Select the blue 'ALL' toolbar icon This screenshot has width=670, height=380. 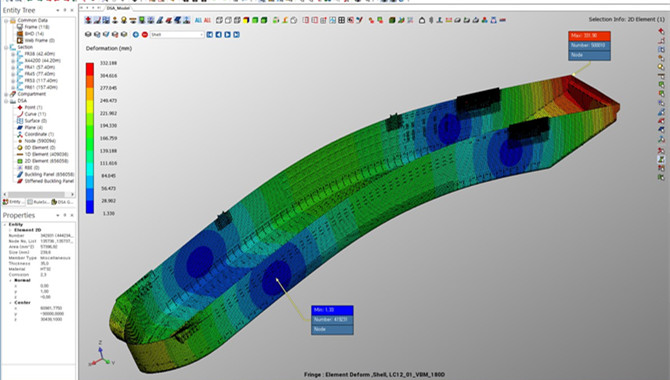(198, 20)
